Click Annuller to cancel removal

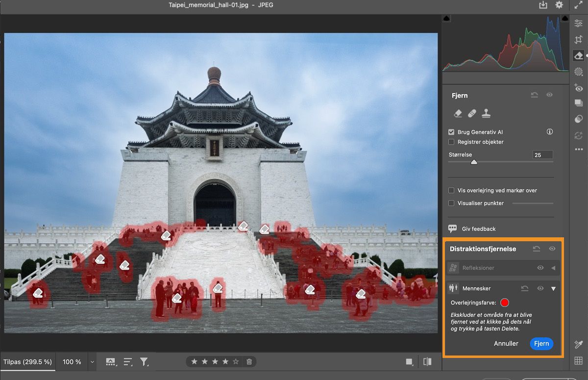tap(506, 344)
